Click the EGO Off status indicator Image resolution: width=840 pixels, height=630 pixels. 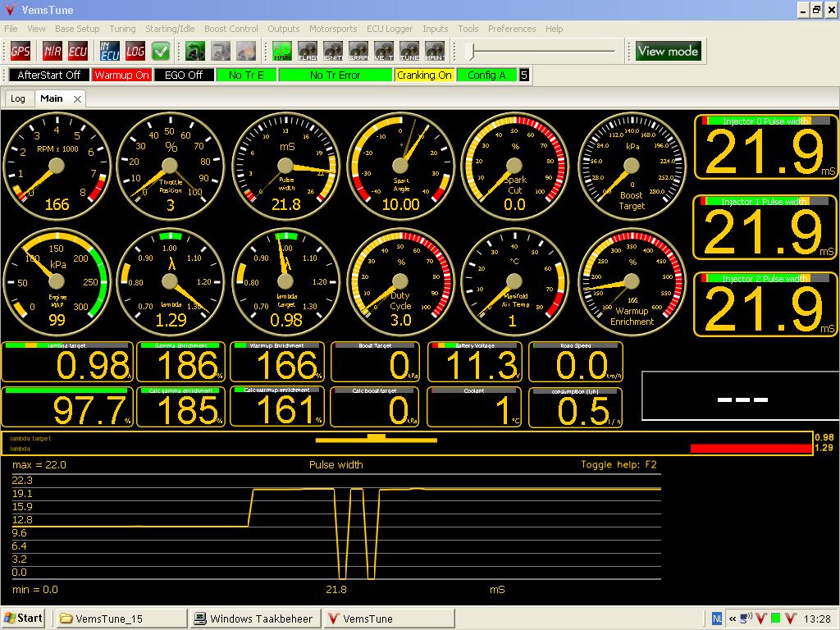[184, 75]
